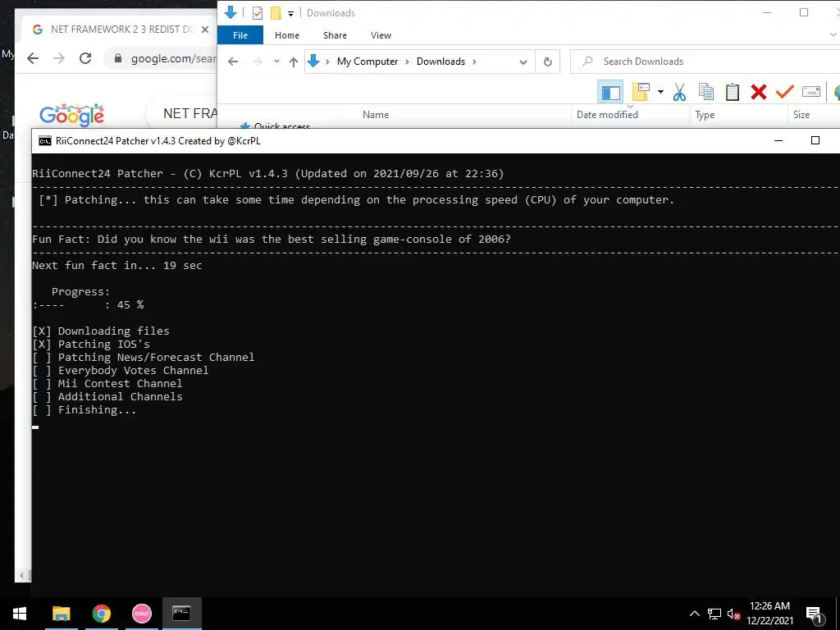Minimize the RiiConnect24 Patcher window
Image resolution: width=840 pixels, height=630 pixels.
(x=778, y=141)
